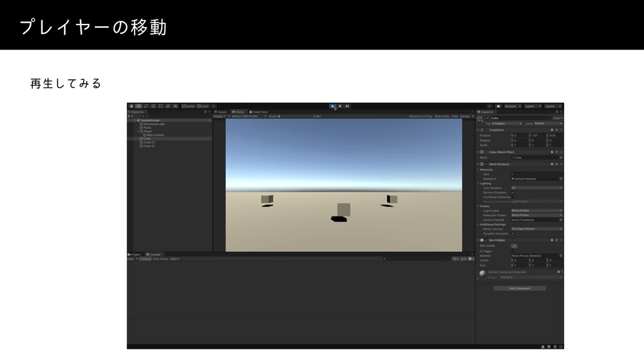
Task: Toggle Receive Shadows checkbox
Action: click(x=513, y=192)
